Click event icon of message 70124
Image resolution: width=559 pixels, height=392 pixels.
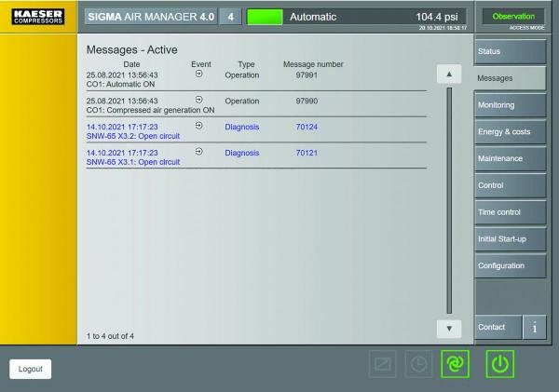pyautogui.click(x=199, y=126)
